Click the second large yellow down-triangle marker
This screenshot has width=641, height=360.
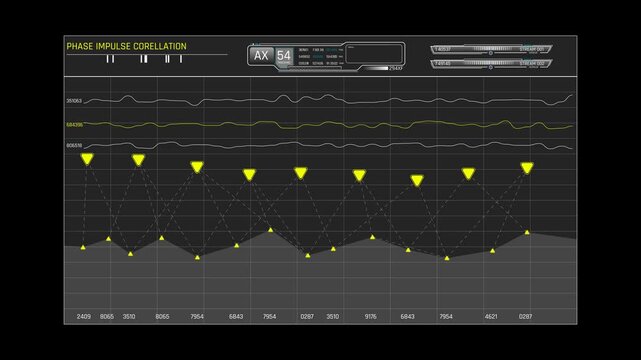(139, 160)
